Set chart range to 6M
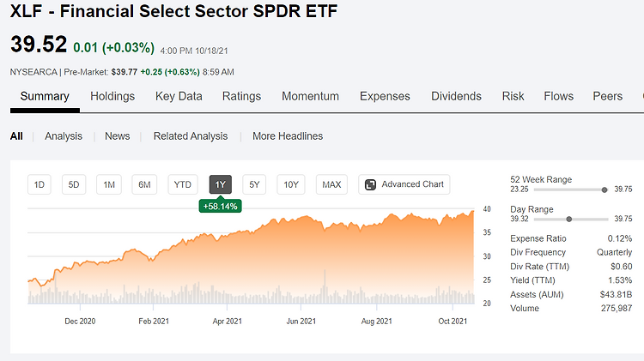 144,184
